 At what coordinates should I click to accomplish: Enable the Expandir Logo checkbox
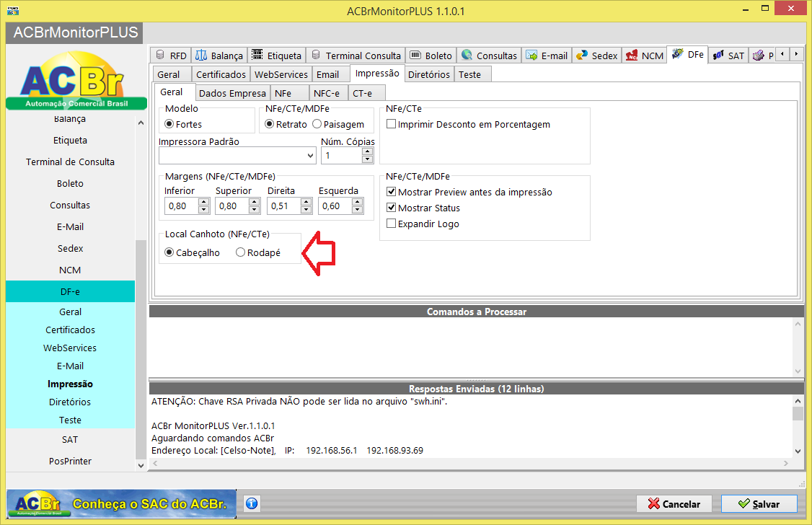(x=392, y=224)
